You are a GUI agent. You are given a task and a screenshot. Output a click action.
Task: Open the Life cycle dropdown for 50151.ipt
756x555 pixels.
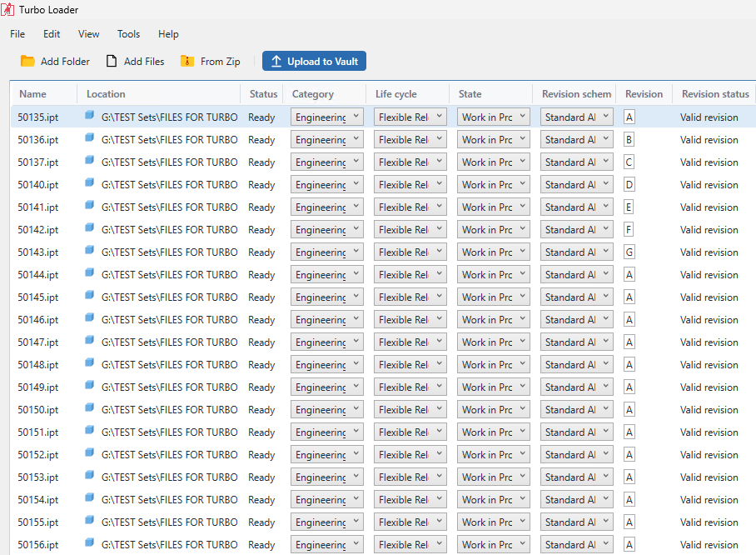(410, 432)
